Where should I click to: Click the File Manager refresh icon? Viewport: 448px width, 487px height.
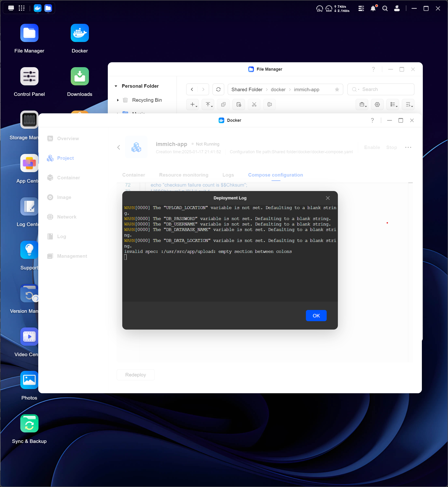click(x=218, y=89)
